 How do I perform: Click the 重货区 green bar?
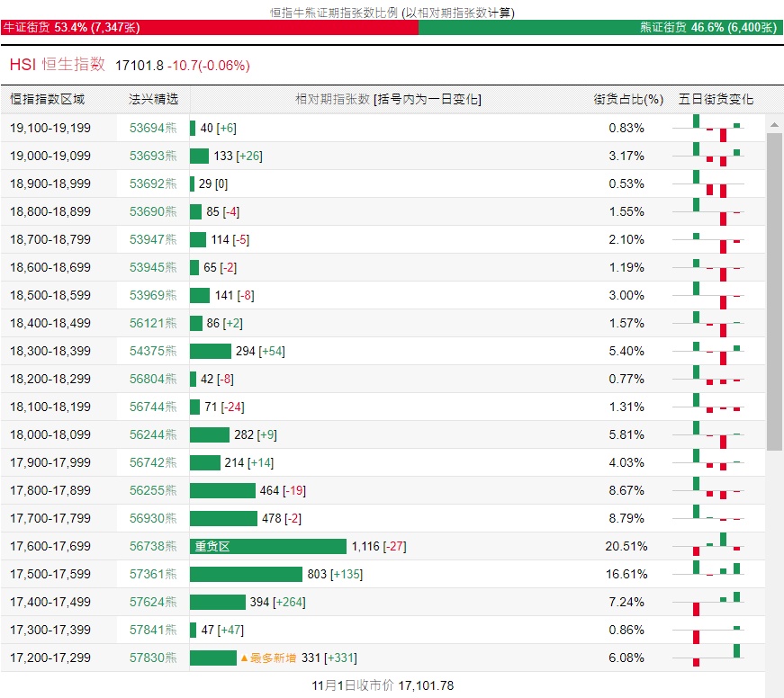[x=268, y=546]
